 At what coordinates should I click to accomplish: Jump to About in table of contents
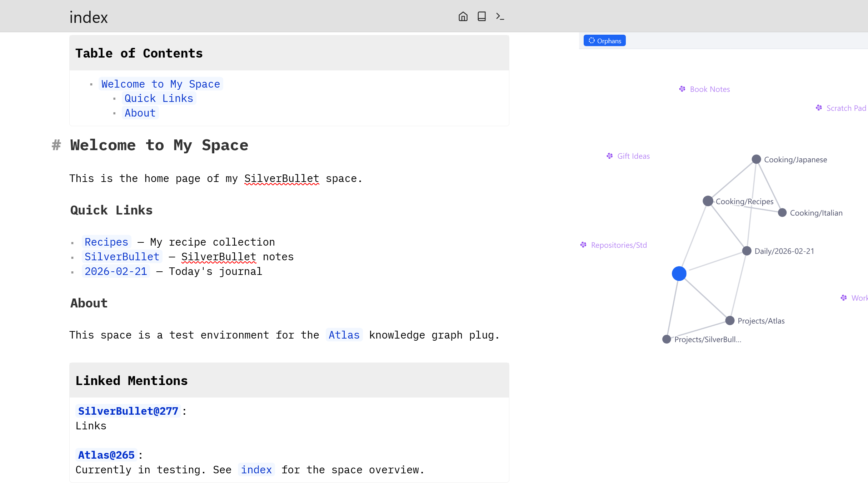tap(140, 113)
